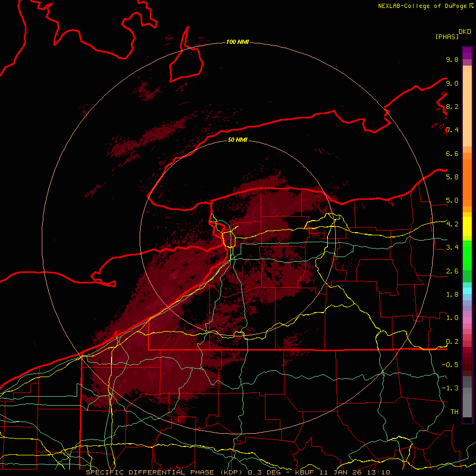The width and height of the screenshot is (476, 476).
Task: Pick the peach segment of the color bar
Action: tap(467, 108)
